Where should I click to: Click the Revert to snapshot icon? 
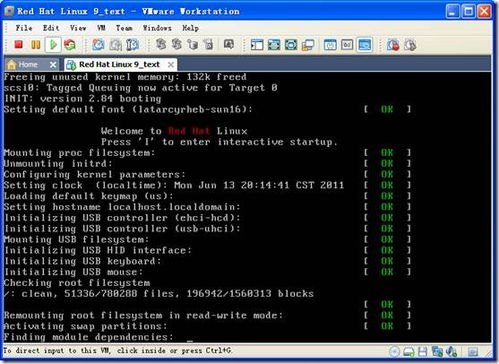pos(116,44)
